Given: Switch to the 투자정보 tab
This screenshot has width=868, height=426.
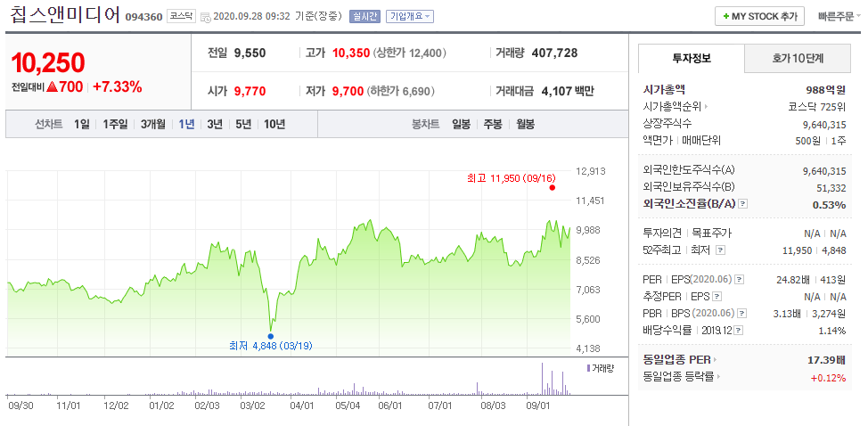Looking at the screenshot, I should tap(692, 58).
